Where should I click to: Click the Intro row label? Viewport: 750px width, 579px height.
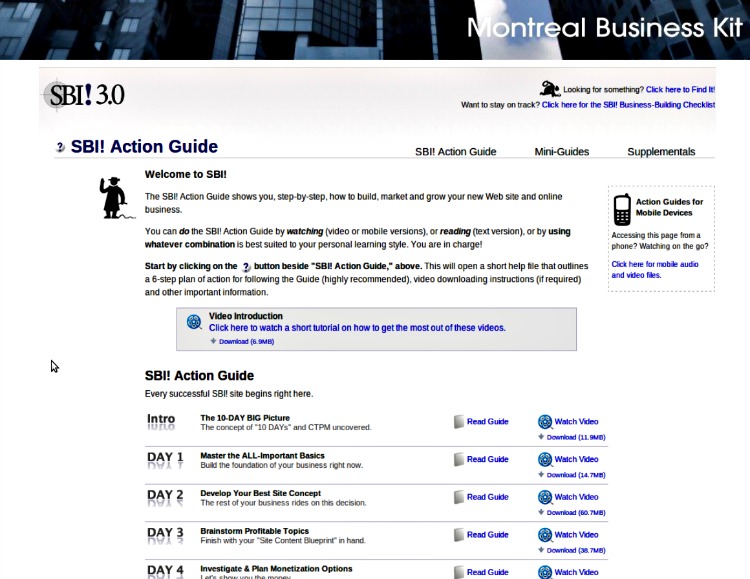pyautogui.click(x=161, y=420)
